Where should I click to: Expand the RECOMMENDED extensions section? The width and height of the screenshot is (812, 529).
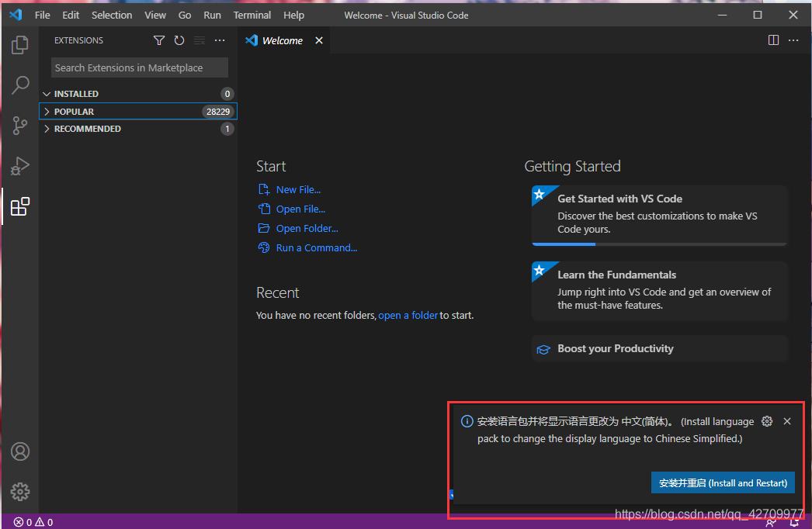[x=138, y=128]
